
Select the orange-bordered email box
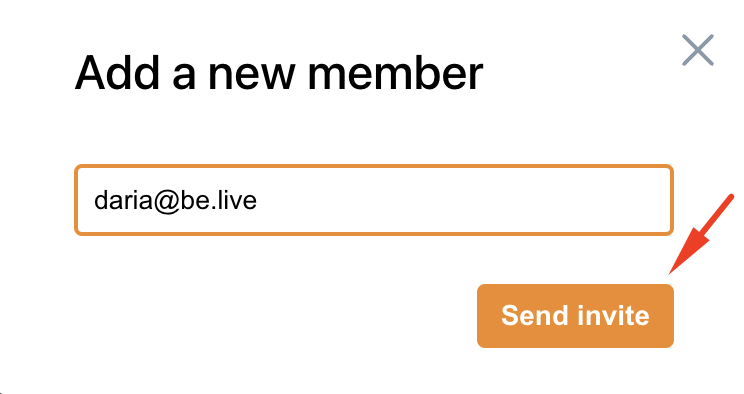click(374, 200)
